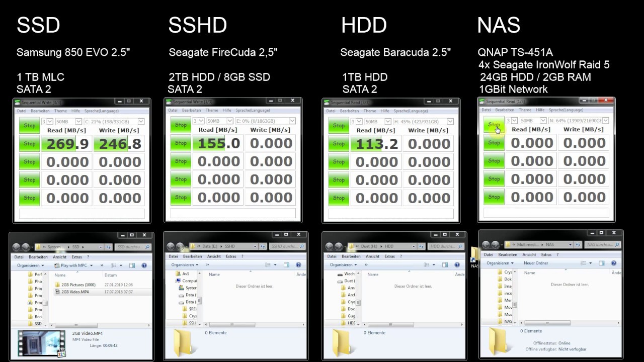Click CrystalDiskMark title icon of C: drive window
Viewport: 644px width, 362px height.
coord(18,102)
